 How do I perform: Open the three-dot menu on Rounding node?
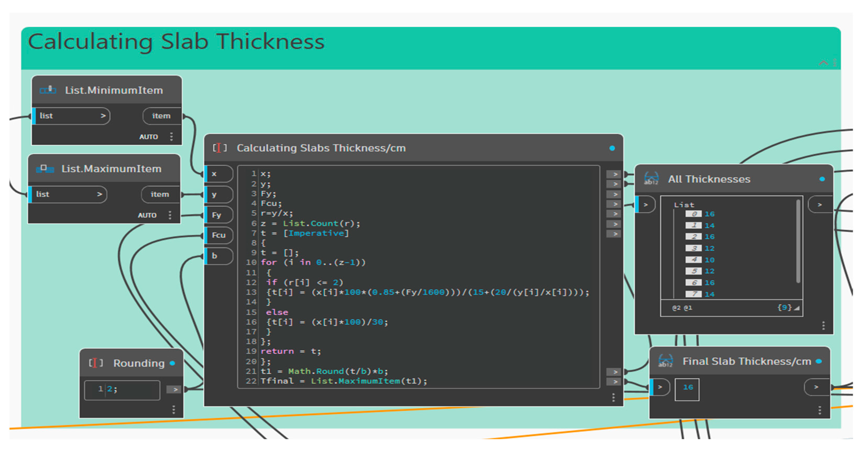click(173, 409)
